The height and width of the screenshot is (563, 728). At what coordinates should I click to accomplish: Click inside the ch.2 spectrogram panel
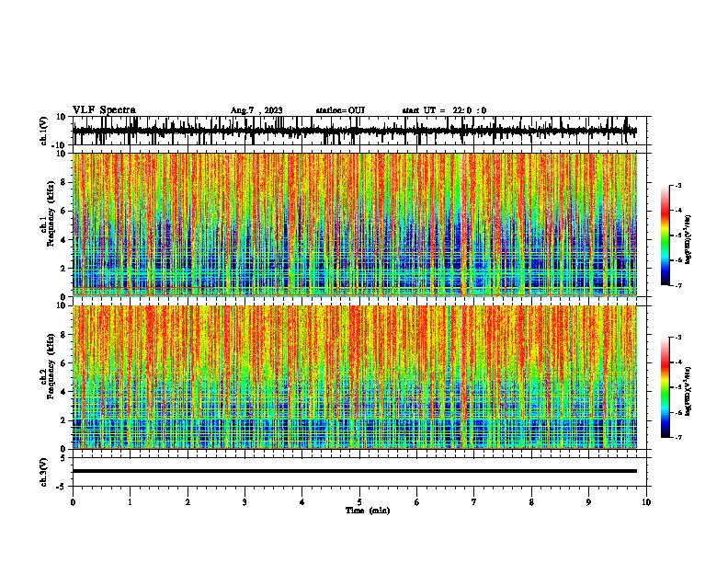[355, 377]
